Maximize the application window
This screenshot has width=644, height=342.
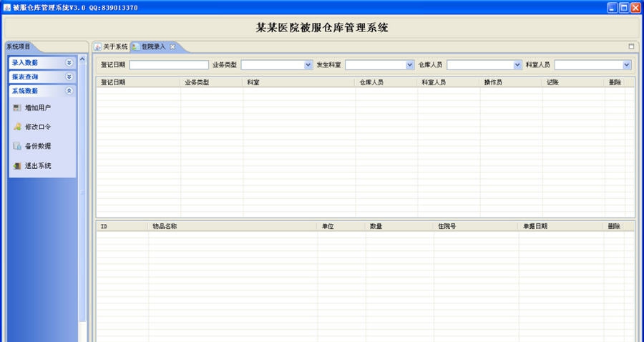(624, 7)
